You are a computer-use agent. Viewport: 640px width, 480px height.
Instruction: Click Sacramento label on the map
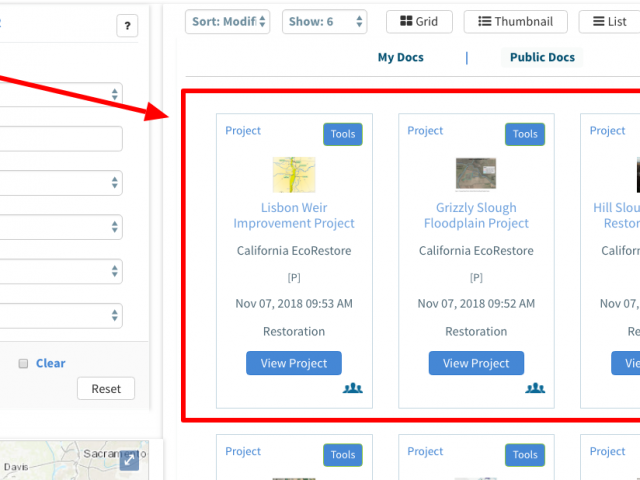115,453
